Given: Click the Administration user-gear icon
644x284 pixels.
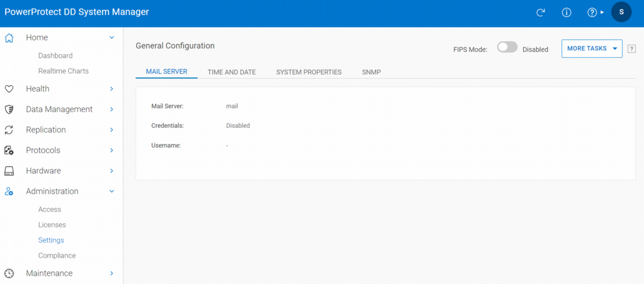Looking at the screenshot, I should click(9, 191).
